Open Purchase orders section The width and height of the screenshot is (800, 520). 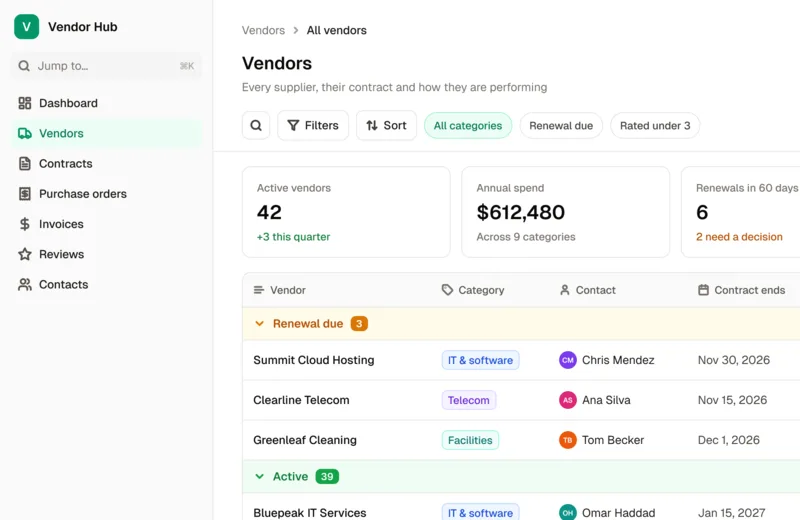tap(106, 194)
